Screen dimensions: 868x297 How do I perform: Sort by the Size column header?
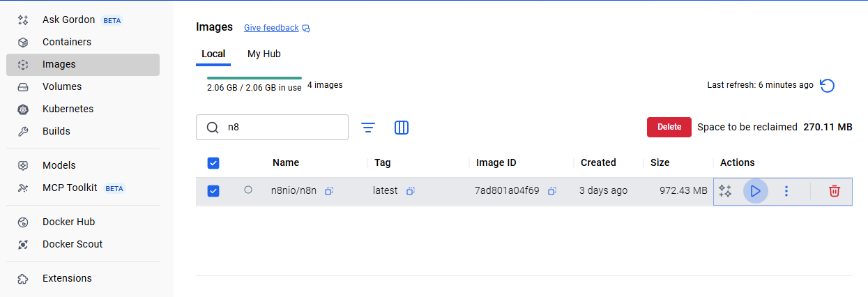point(660,162)
